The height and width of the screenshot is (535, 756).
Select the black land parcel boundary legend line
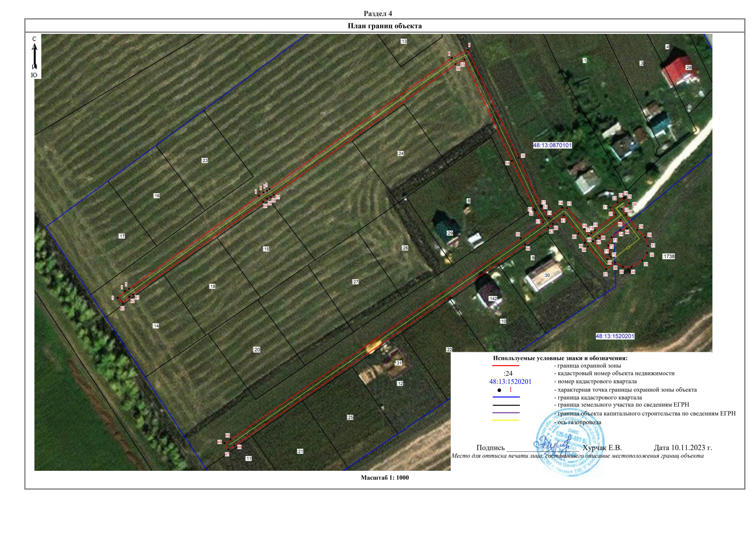click(506, 405)
